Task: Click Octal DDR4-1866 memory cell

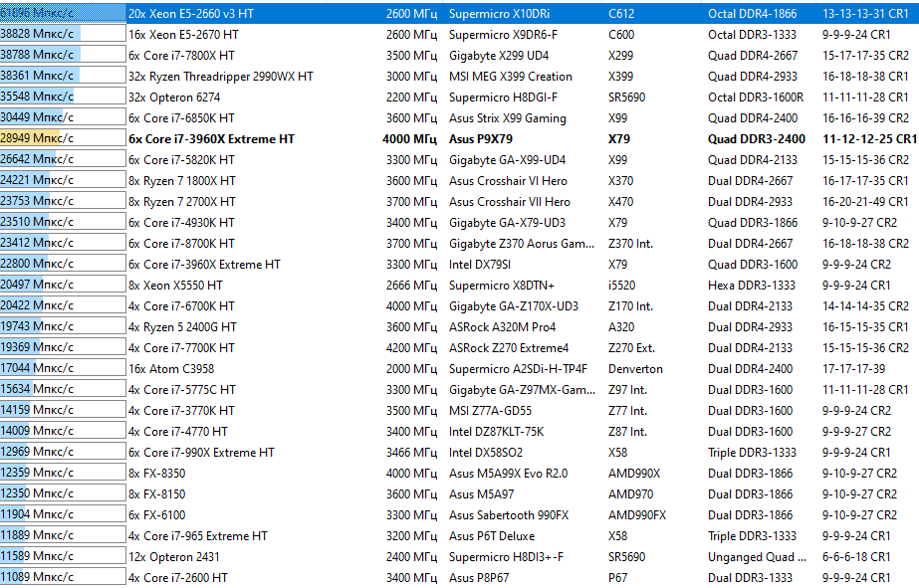Action: (753, 14)
